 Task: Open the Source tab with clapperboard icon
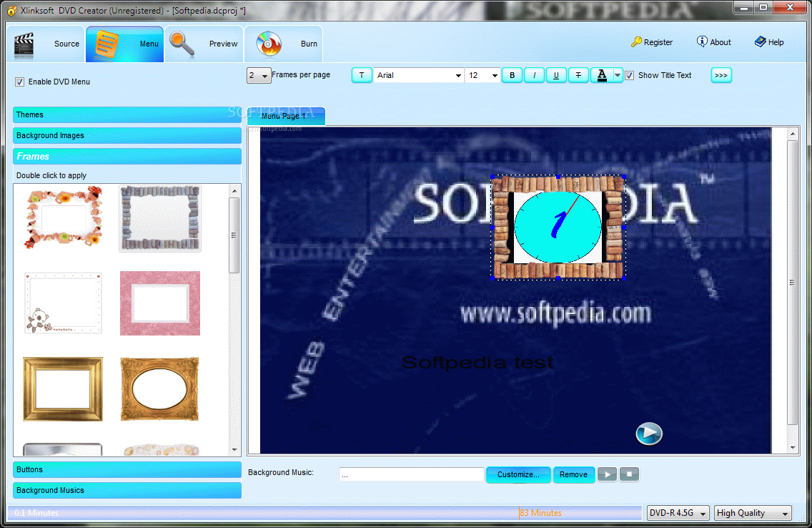[x=46, y=44]
